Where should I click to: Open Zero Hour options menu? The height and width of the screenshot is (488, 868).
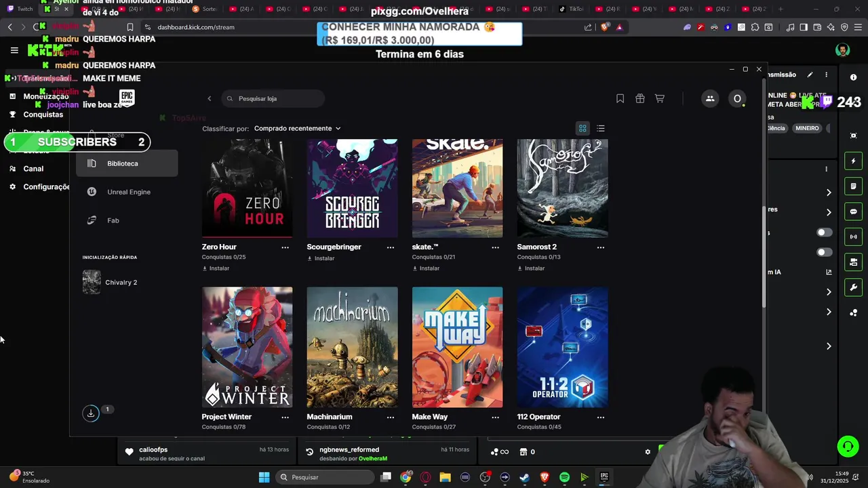coord(285,247)
